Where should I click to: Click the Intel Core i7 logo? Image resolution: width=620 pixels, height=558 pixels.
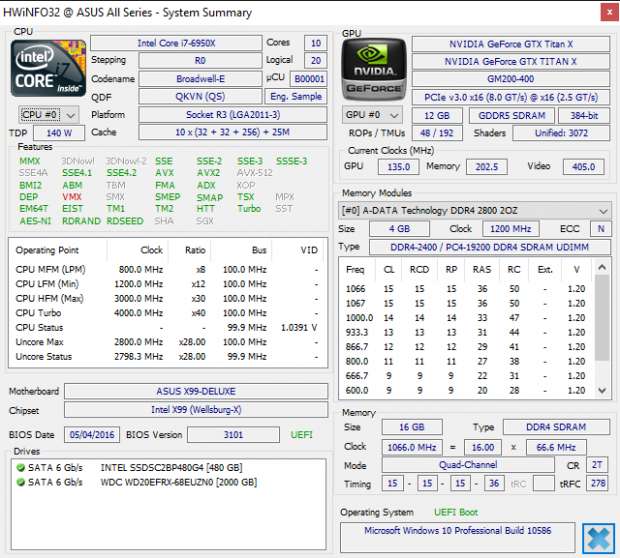coord(46,68)
